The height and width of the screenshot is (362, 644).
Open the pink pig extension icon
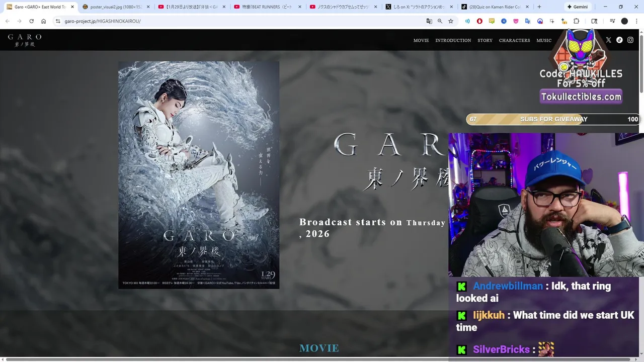click(x=516, y=21)
